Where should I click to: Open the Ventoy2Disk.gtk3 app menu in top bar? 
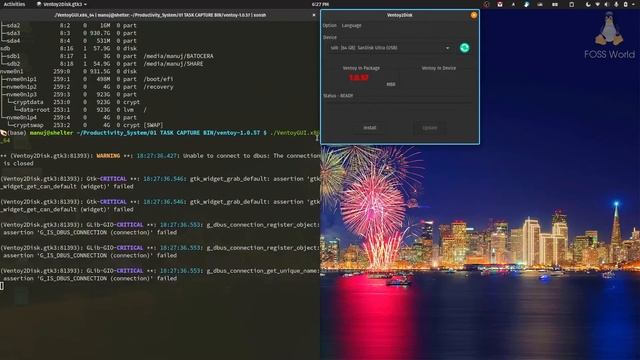coord(61,4)
